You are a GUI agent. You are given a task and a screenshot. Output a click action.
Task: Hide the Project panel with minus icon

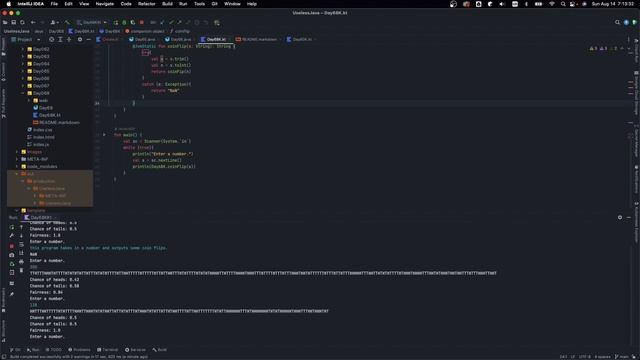click(89, 40)
